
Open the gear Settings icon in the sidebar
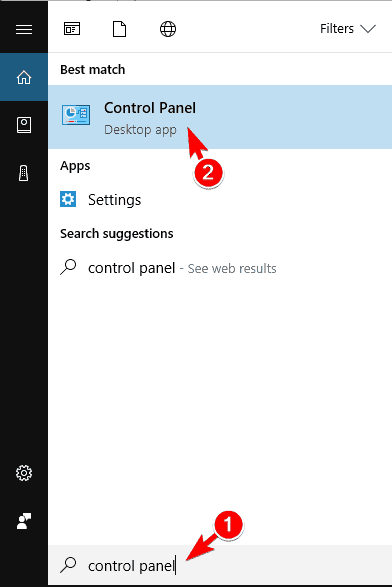(x=24, y=473)
